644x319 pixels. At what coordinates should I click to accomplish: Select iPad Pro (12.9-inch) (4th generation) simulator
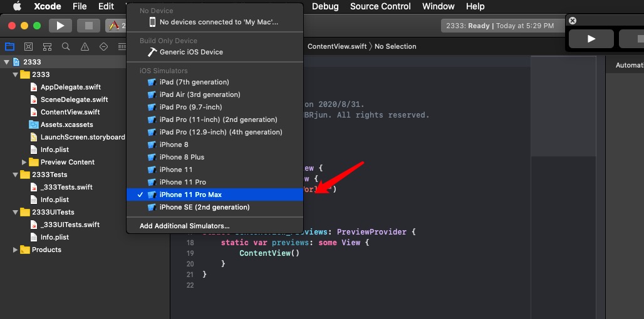pos(215,132)
